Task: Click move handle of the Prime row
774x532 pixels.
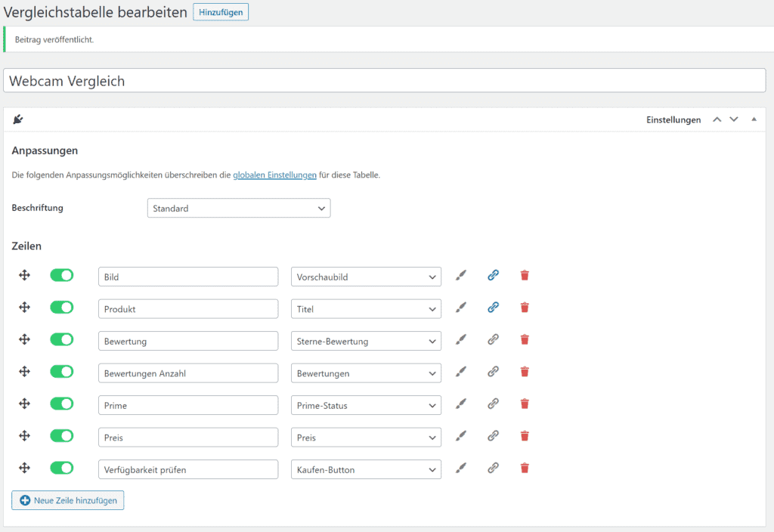Action: pos(25,404)
